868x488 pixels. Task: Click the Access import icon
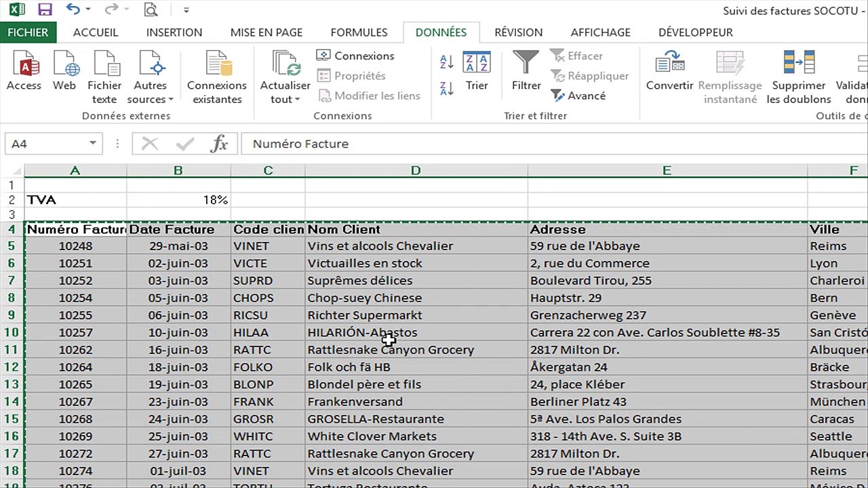coord(24,66)
